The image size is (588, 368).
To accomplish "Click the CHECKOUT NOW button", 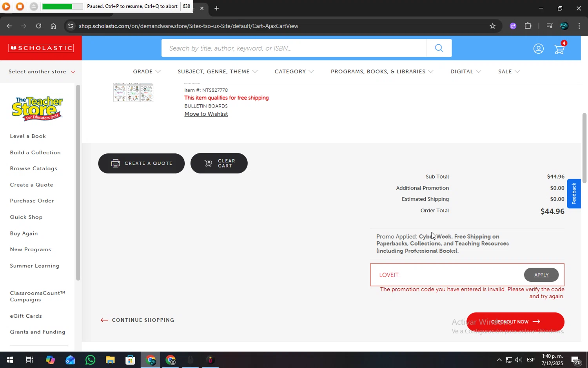I will [515, 322].
